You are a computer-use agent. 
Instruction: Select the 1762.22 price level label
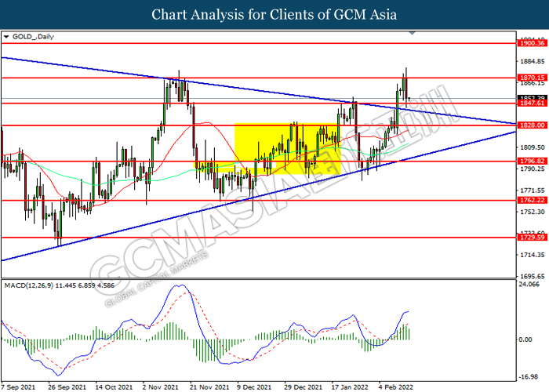533,200
